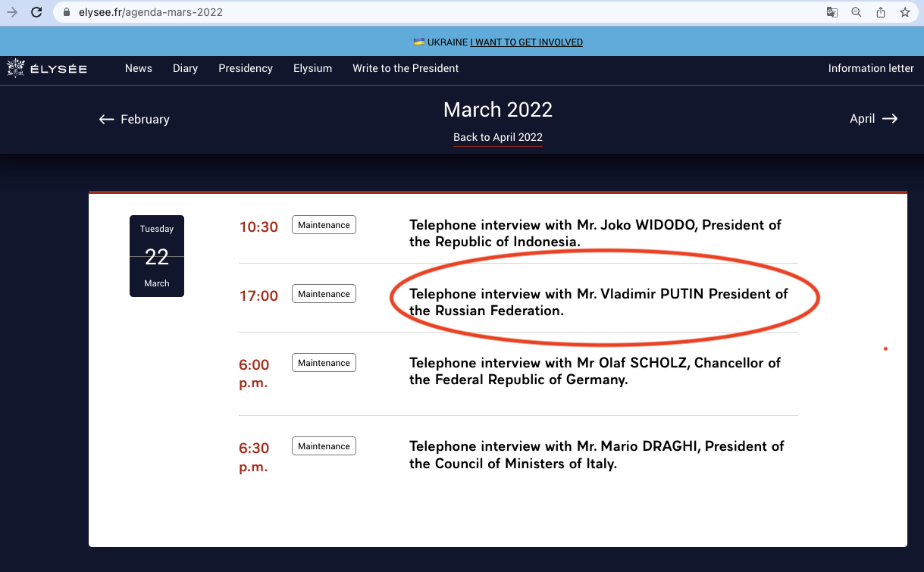924x572 pixels.
Task: Open Write to the President page
Action: [406, 68]
